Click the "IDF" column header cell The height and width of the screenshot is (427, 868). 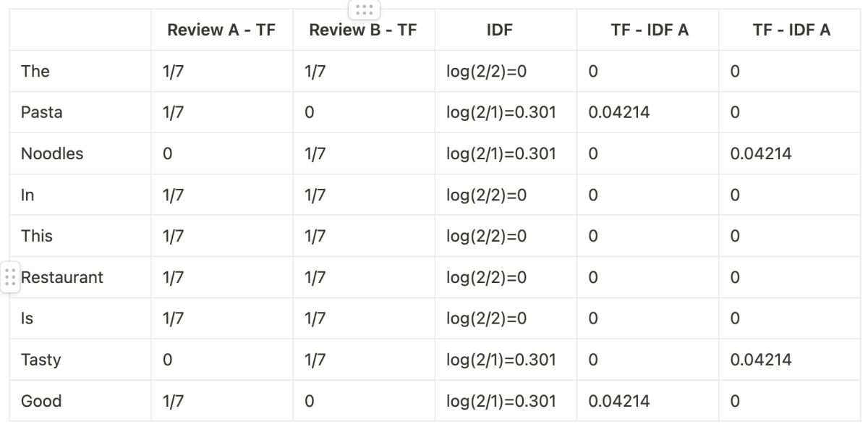[505, 30]
